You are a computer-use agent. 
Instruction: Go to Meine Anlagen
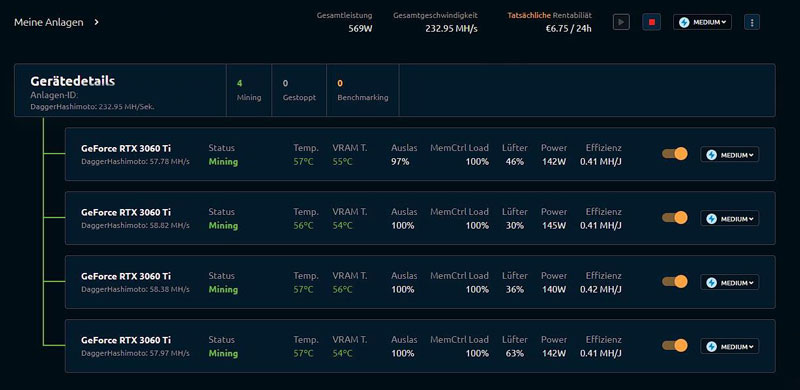[x=48, y=22]
